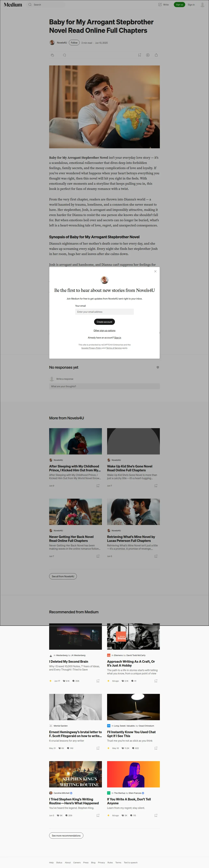Screen dimensions: 209x868
Task: Bookmark 'Never Getting Her Back' story
Action: click(98, 556)
